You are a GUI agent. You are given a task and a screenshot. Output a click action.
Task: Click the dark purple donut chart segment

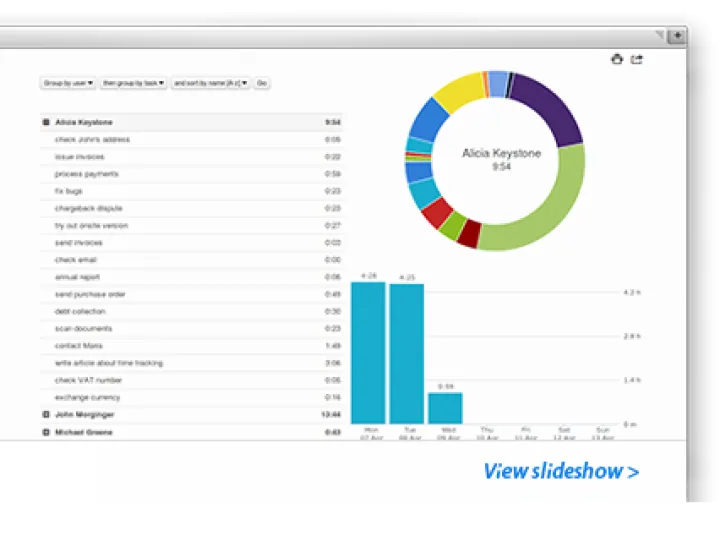548,107
